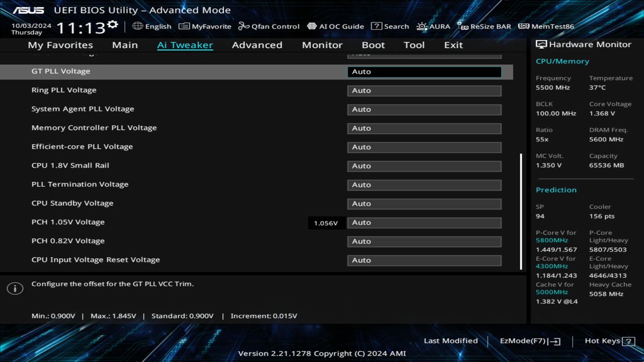
Task: Open the GT PLL Voltage dropdown
Action: tap(424, 71)
